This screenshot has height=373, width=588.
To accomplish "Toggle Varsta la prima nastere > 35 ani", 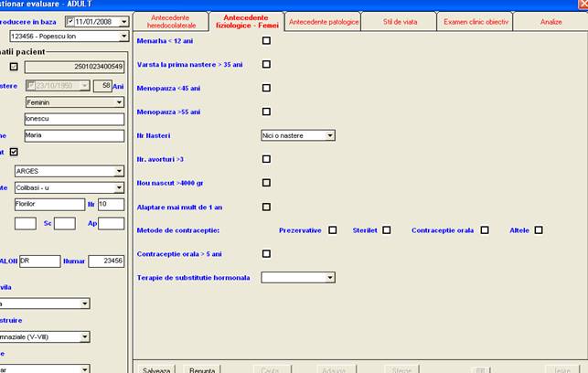I will coord(266,64).
